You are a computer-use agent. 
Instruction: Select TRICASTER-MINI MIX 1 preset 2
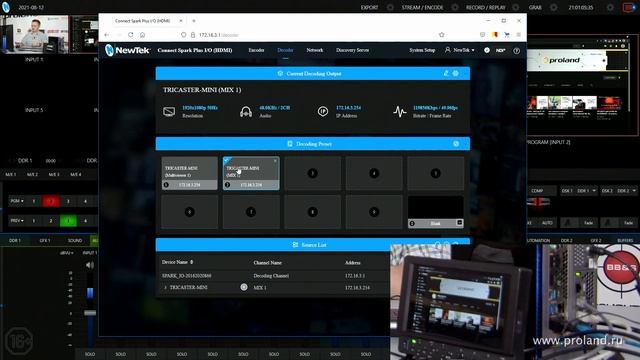[251, 173]
